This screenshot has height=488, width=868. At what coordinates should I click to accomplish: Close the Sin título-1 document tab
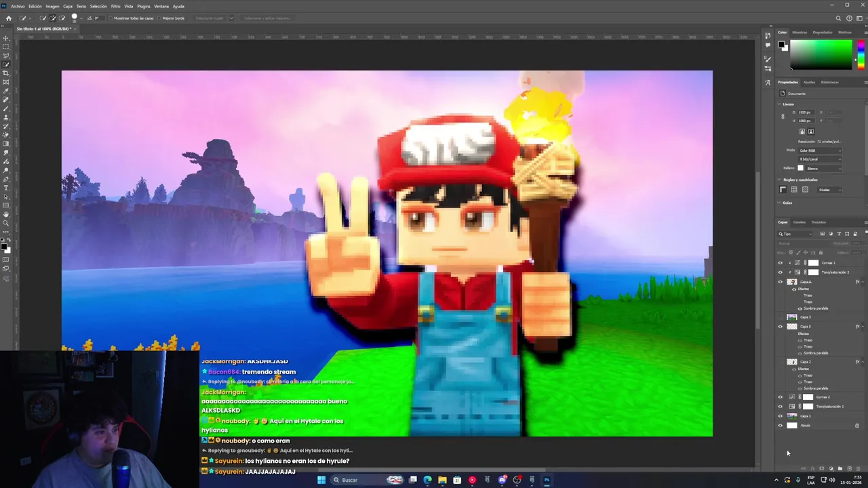click(x=75, y=28)
